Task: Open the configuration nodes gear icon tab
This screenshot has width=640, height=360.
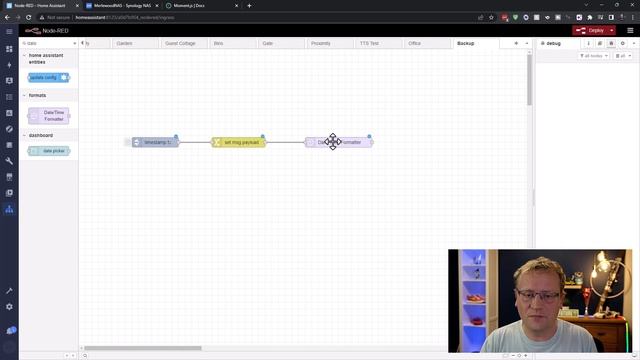Action: [x=622, y=43]
